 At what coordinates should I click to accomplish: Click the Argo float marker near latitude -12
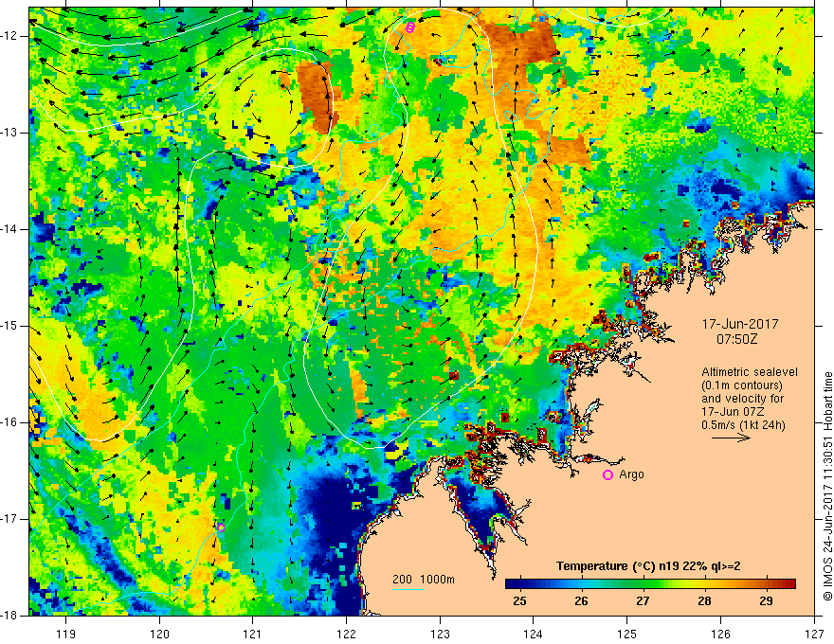(x=409, y=27)
